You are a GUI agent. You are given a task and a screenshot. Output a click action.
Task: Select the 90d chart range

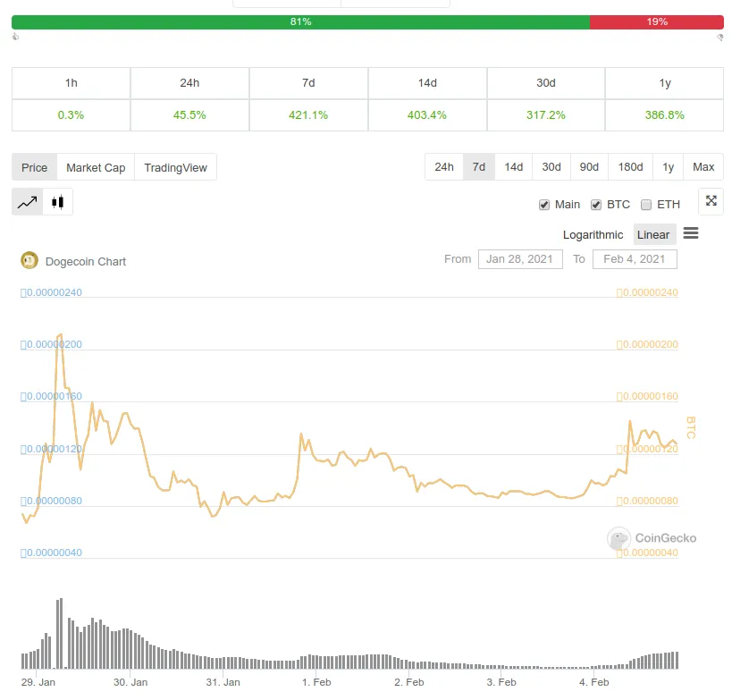coord(589,166)
